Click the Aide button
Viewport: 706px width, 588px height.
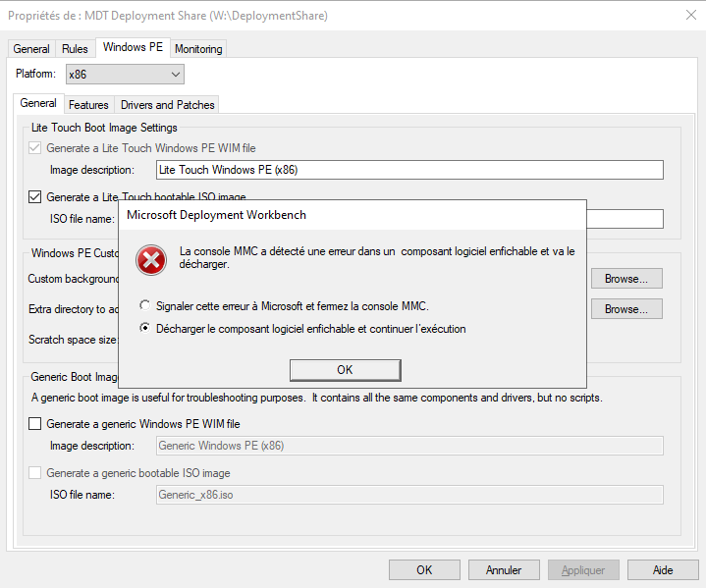(x=663, y=570)
